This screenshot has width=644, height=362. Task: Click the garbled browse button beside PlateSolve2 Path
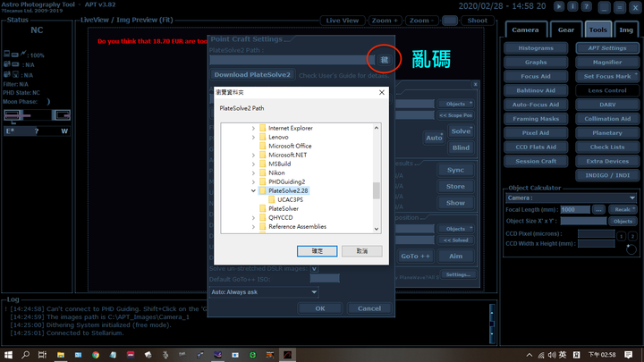(x=384, y=60)
